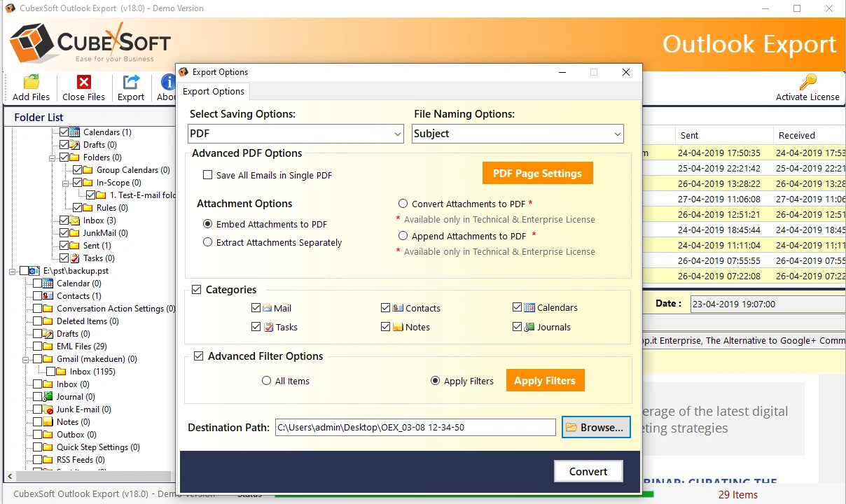Click the Calendars (1) calendar icon

75,132
